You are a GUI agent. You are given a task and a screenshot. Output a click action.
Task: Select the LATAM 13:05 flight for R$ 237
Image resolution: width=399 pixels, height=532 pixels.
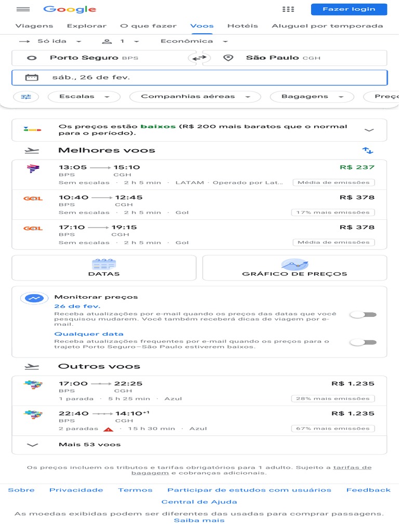point(199,175)
